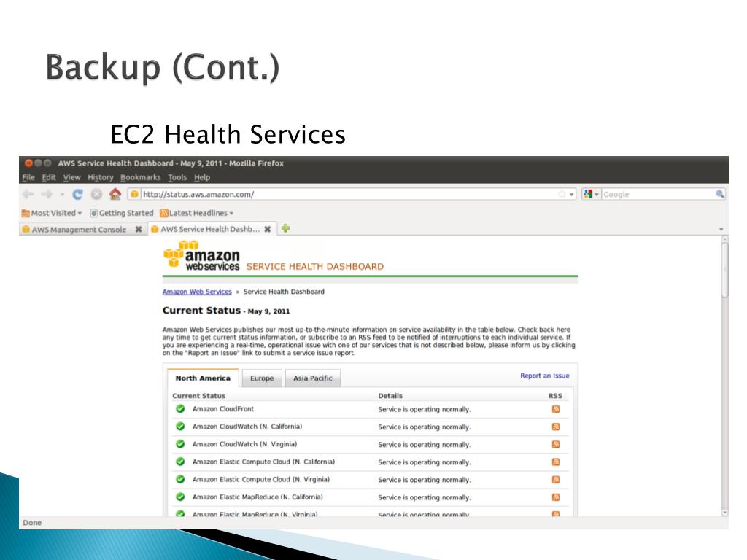747x560 pixels.
Task: Open the File menu
Action: (x=28, y=177)
